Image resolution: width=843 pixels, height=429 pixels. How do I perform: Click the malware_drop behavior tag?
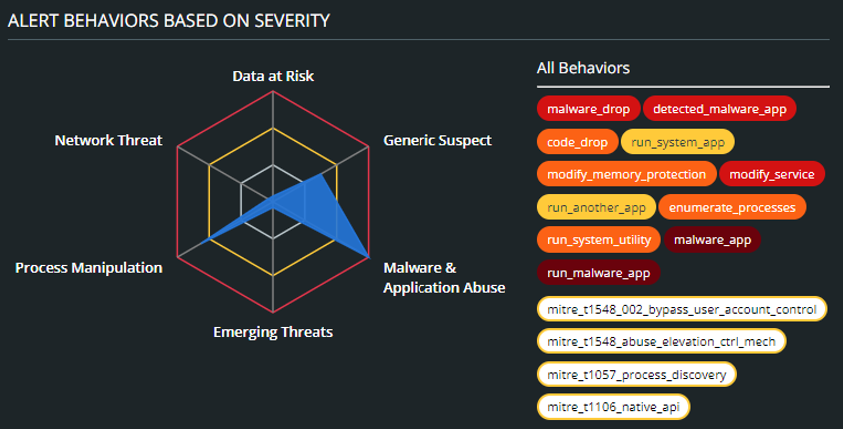coord(587,108)
